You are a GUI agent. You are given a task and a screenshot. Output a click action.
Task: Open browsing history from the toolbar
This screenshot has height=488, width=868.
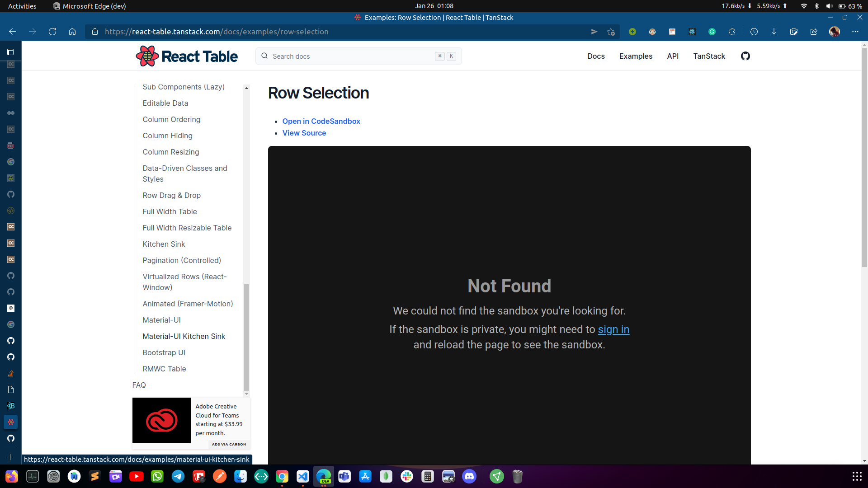click(x=754, y=32)
